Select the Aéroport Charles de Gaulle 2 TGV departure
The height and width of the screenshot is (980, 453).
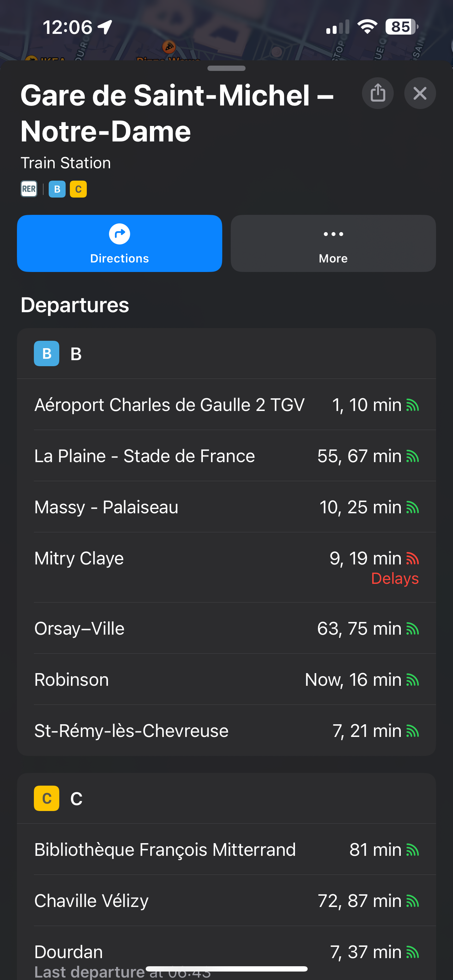coord(170,405)
